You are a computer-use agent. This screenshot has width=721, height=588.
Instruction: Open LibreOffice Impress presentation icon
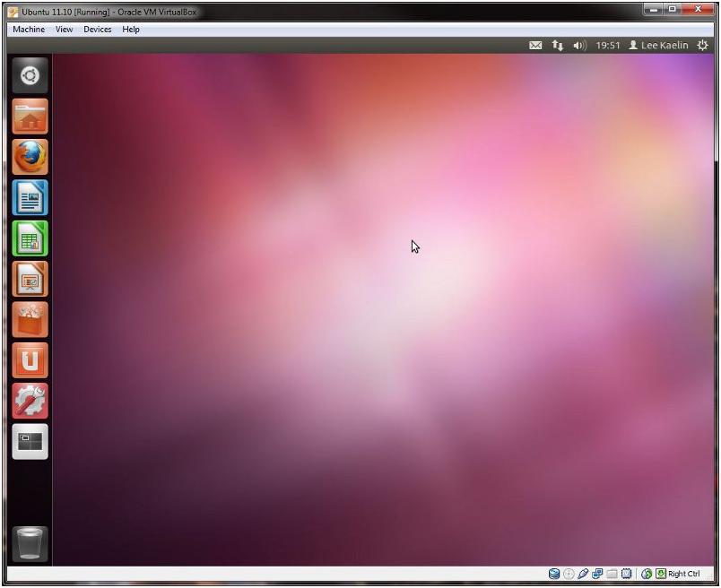[30, 279]
